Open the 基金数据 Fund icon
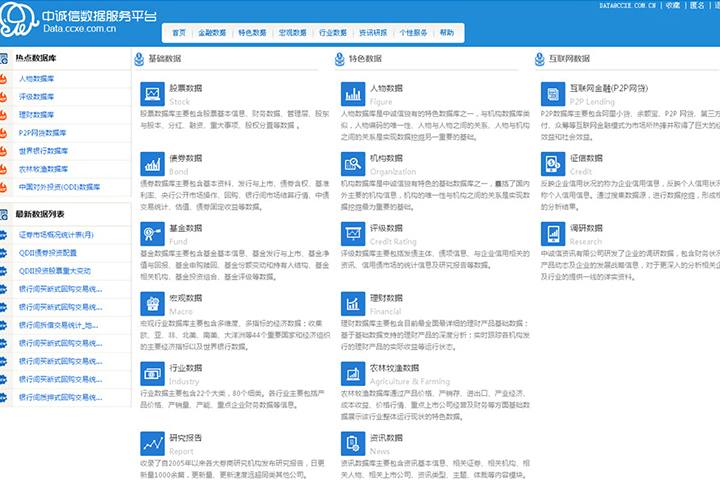Image resolution: width=720 pixels, height=480 pixels. (x=152, y=234)
